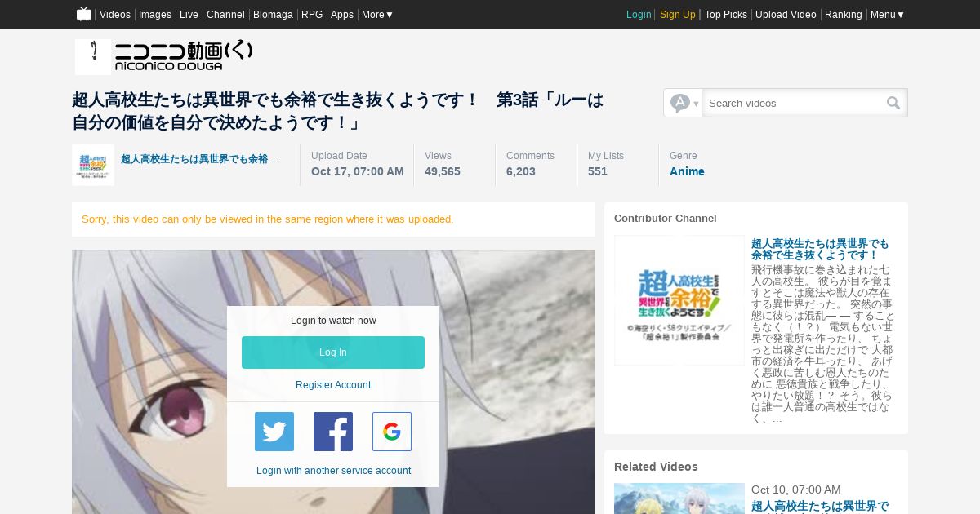Viewport: 980px width, 514px height.
Task: Open Top Picks page
Action: point(726,15)
